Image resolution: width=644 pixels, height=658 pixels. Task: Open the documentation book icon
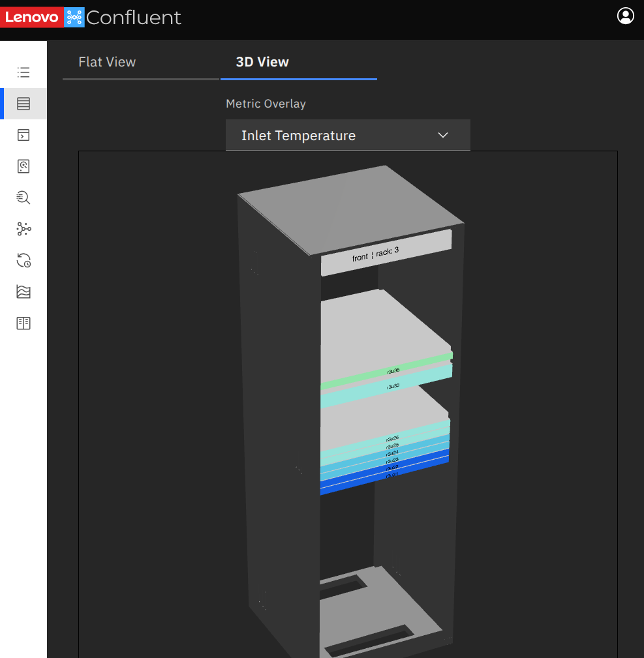(23, 323)
